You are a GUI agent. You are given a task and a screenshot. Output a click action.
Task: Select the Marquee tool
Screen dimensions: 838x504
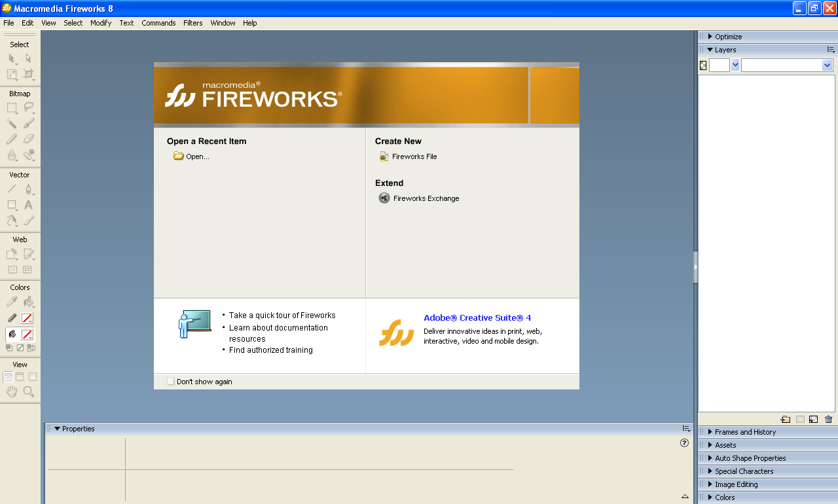(12, 107)
